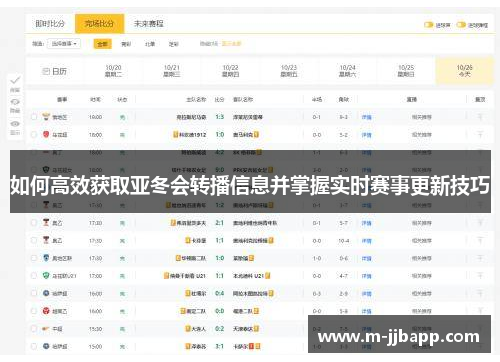Switch to the 即时比分 tab
500x362 pixels.
tap(50, 24)
